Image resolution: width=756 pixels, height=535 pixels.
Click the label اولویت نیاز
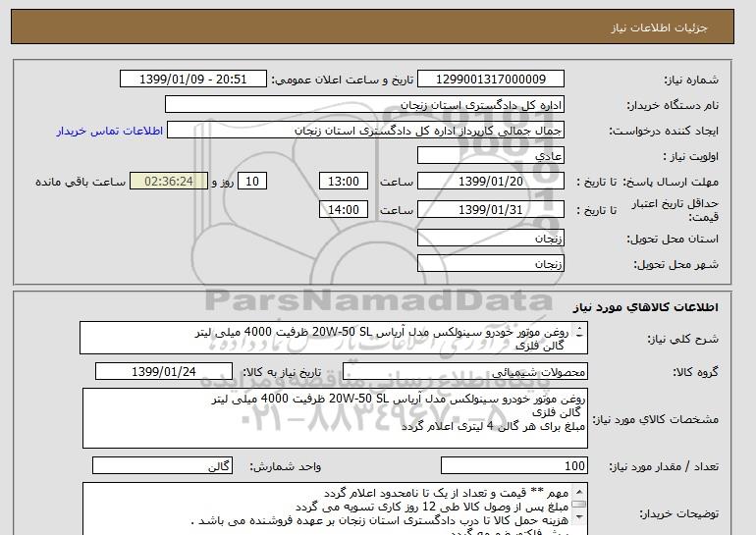[690, 156]
